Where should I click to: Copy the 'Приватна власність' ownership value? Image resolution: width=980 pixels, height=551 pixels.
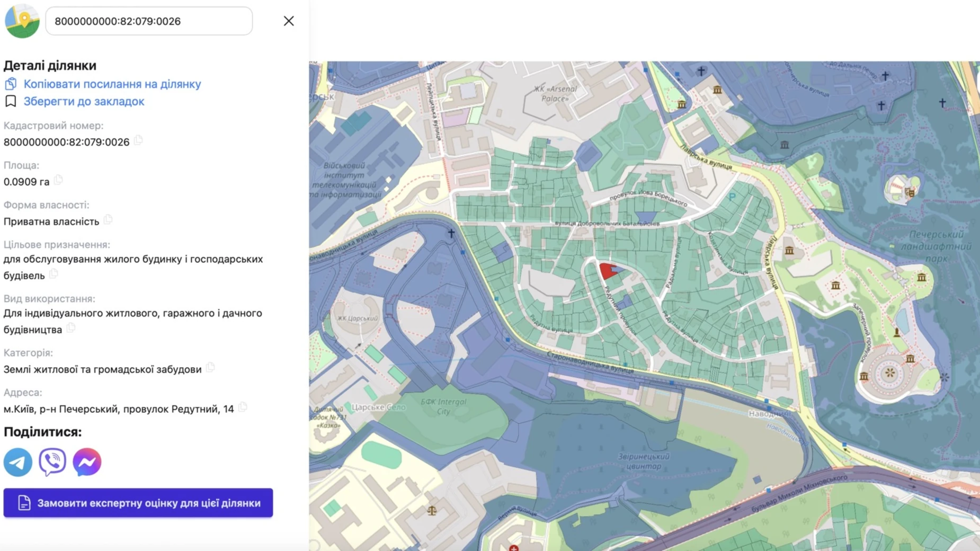tap(108, 220)
